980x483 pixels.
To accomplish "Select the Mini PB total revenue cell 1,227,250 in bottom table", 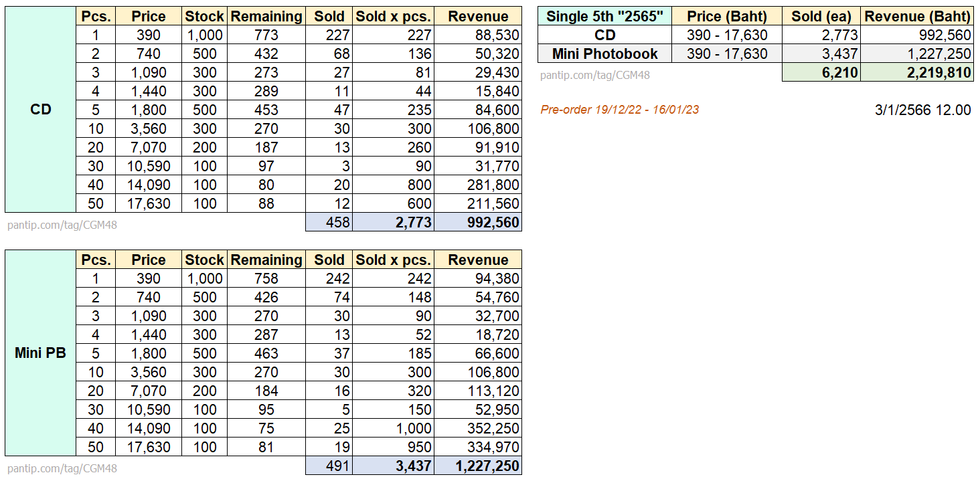I will [478, 466].
